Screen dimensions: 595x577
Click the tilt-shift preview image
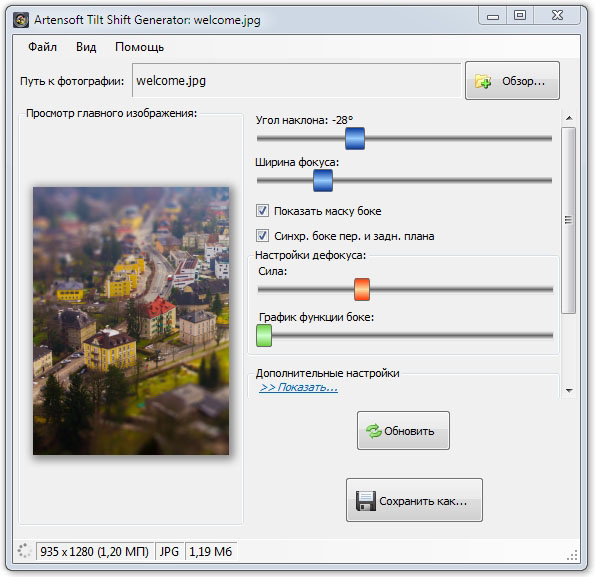point(131,321)
